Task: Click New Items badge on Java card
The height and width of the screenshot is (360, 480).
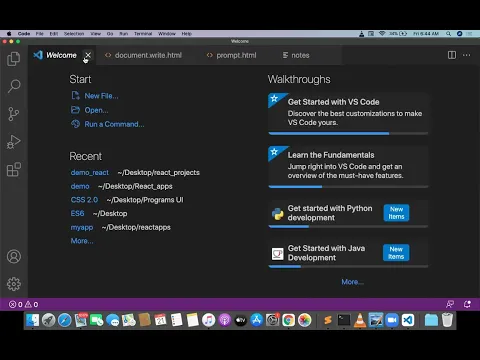Action: (x=396, y=253)
